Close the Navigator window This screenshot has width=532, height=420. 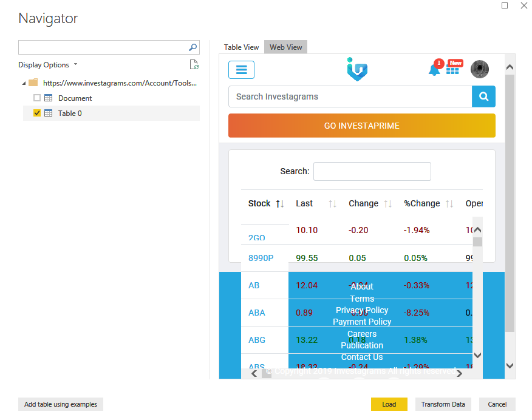524,5
